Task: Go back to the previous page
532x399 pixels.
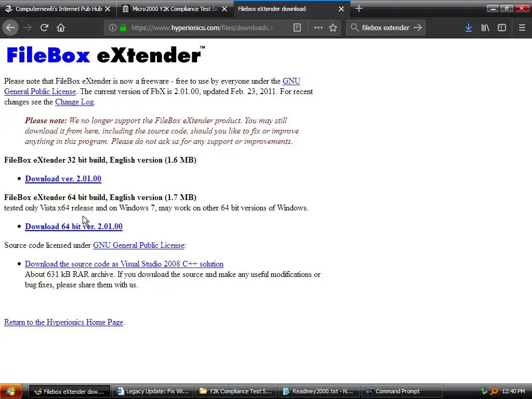Action: click(x=10, y=28)
